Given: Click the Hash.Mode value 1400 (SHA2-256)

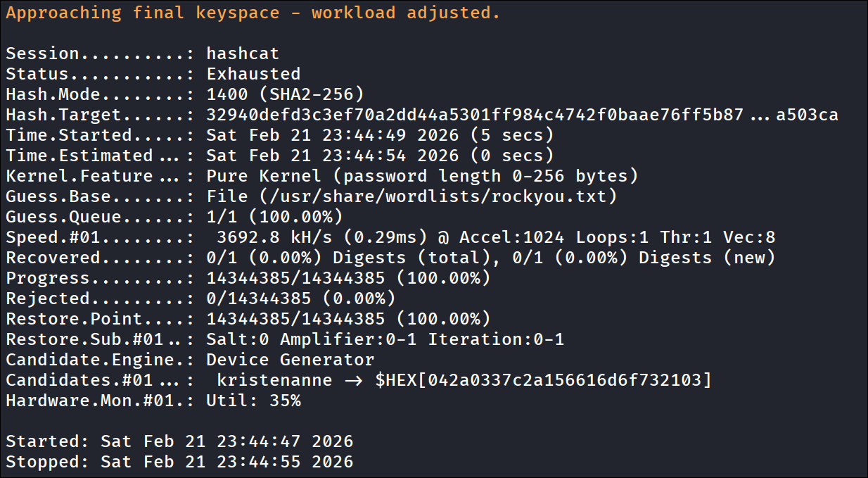Looking at the screenshot, I should pos(285,94).
